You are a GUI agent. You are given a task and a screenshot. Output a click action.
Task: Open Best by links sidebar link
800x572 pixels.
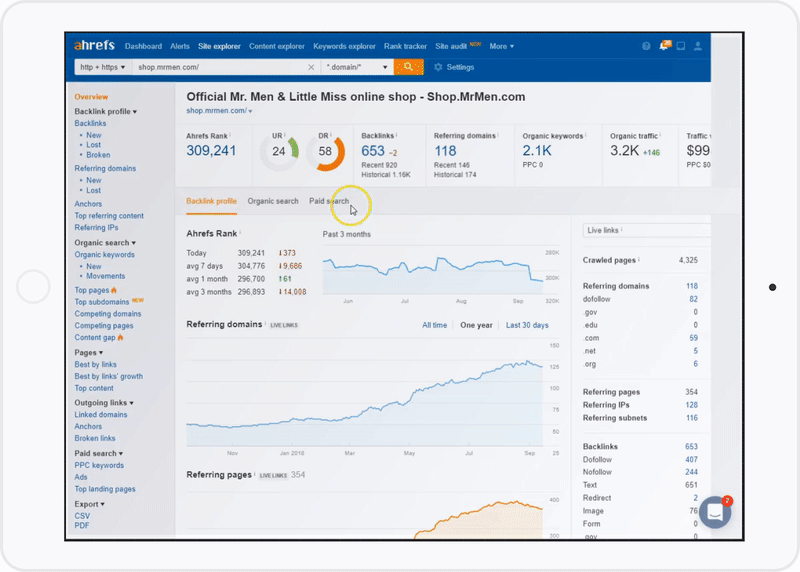pos(95,364)
